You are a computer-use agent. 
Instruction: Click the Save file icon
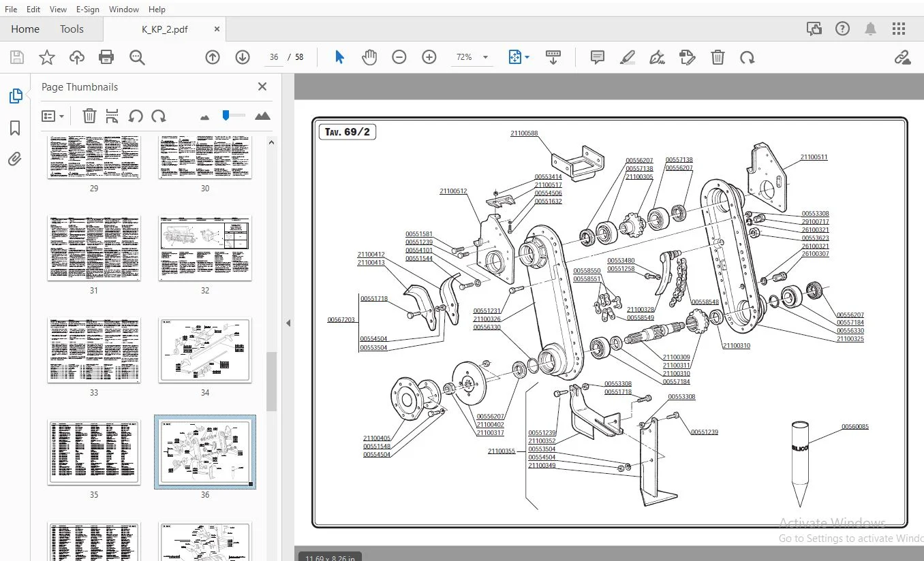(x=16, y=57)
